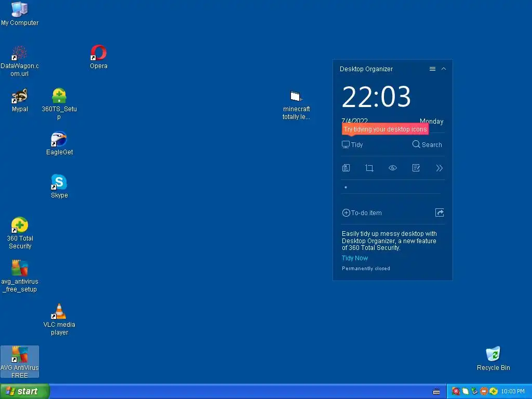Click the white tray icon beside AVG icon

[465, 392]
